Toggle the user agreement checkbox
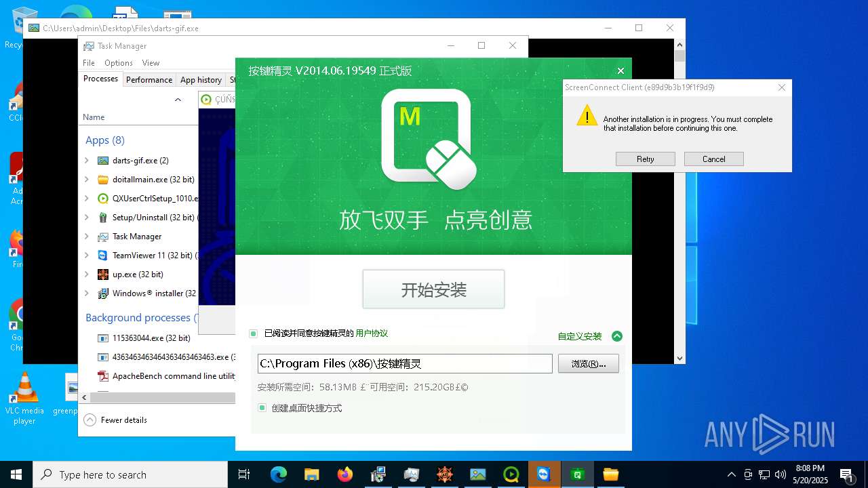The width and height of the screenshot is (868, 488). click(x=254, y=333)
